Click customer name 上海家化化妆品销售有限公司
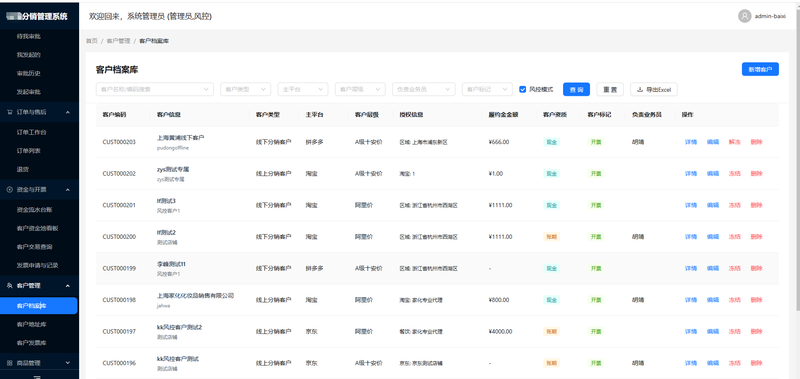 [195, 296]
